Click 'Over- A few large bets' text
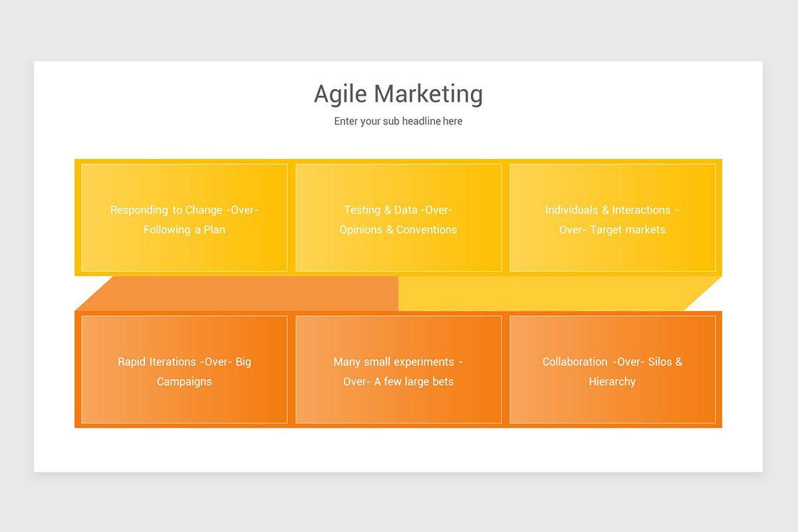This screenshot has width=798, height=532. 398,382
